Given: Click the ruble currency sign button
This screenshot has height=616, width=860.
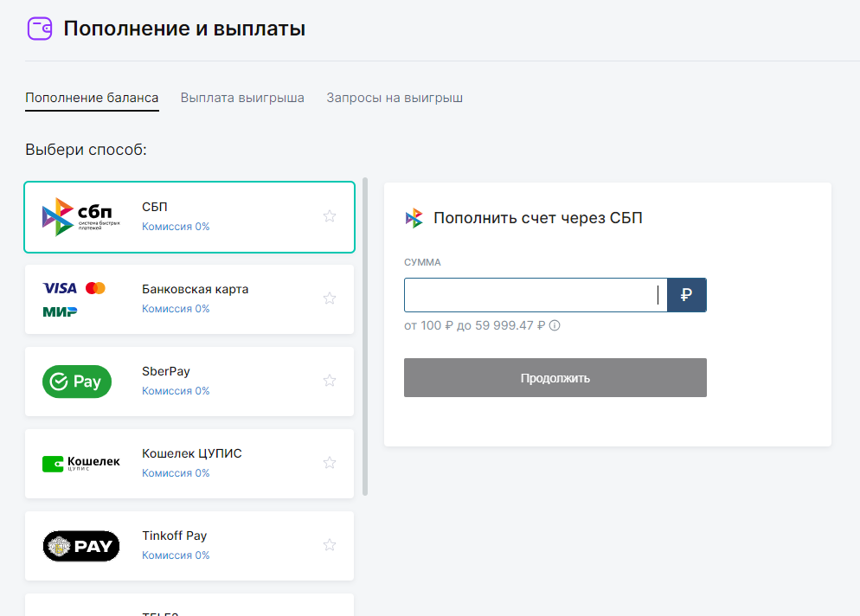Looking at the screenshot, I should (687, 295).
